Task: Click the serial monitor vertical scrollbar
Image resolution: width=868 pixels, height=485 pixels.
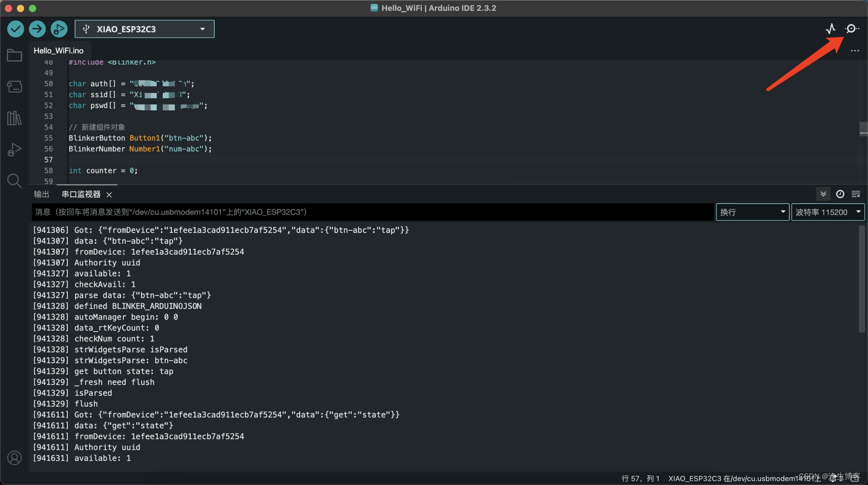Action: coord(862,279)
